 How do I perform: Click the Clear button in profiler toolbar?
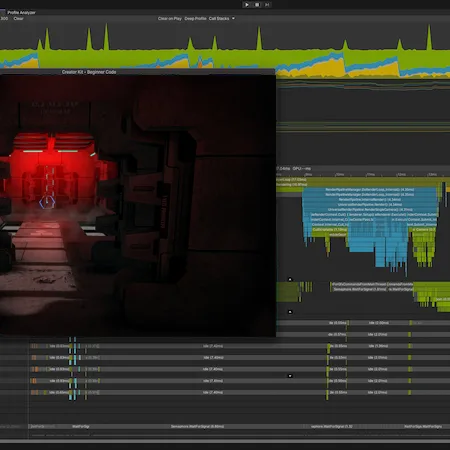click(x=19, y=19)
